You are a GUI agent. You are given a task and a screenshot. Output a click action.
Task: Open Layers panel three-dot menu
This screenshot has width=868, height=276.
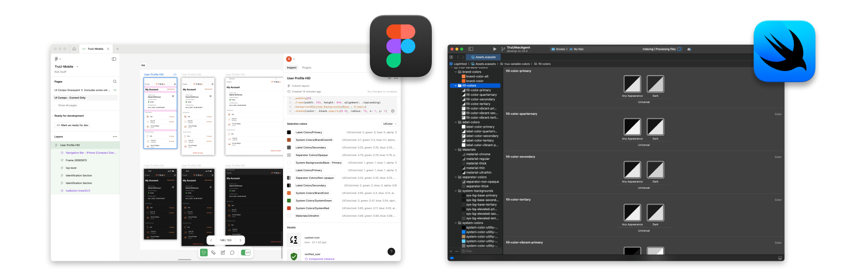(x=115, y=137)
